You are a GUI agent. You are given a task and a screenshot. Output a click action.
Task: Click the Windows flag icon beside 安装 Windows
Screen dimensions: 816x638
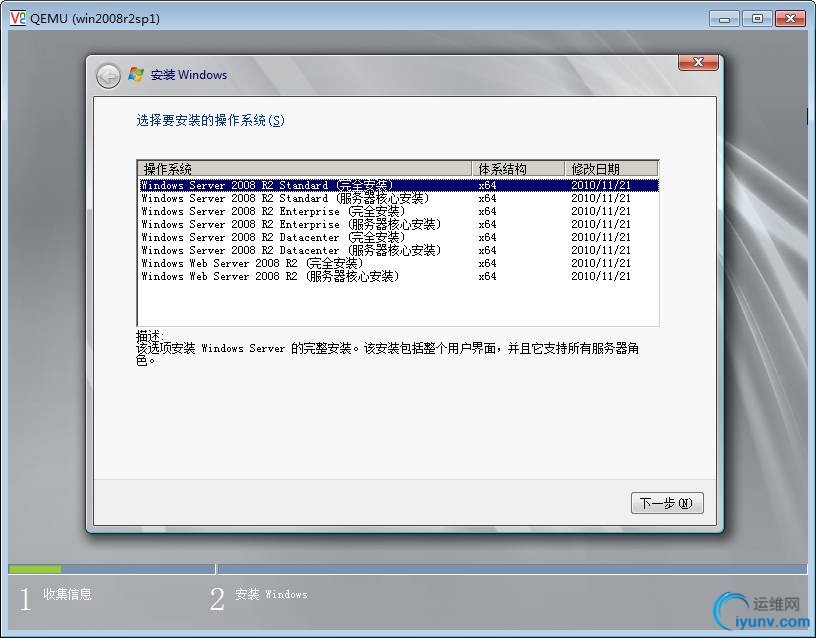click(x=136, y=74)
